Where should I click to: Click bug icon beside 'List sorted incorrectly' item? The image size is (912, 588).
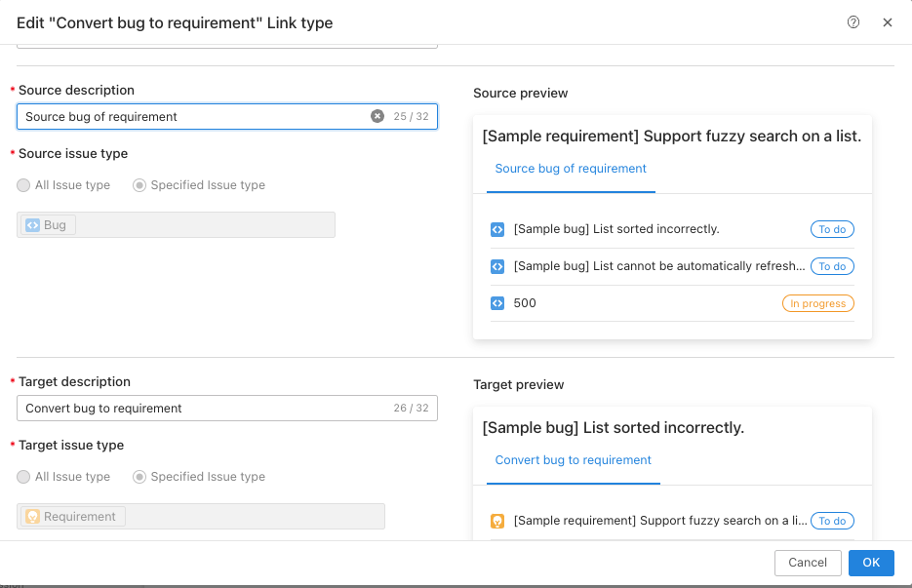pos(497,230)
